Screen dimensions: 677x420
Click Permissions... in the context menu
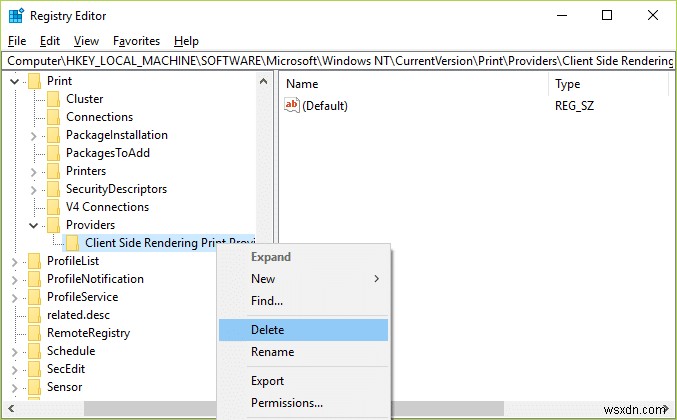tap(286, 403)
